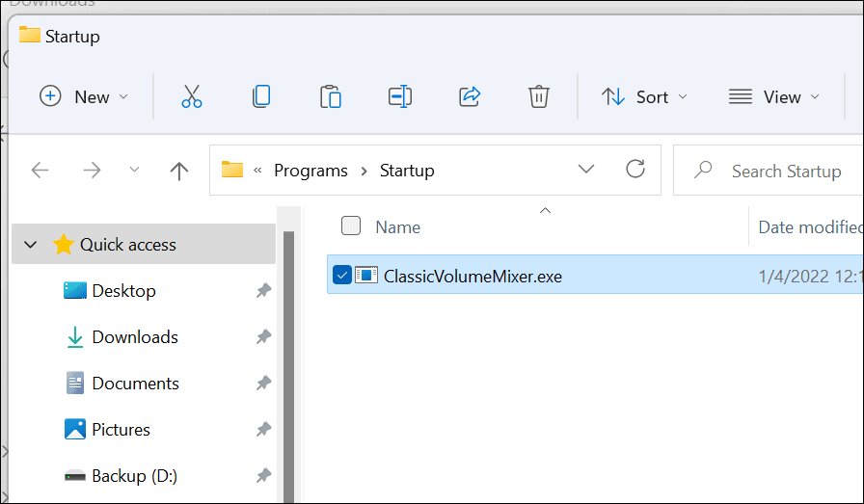Screen dimensions: 864x504
Task: Click the Paste clipboard icon
Action: [x=330, y=96]
